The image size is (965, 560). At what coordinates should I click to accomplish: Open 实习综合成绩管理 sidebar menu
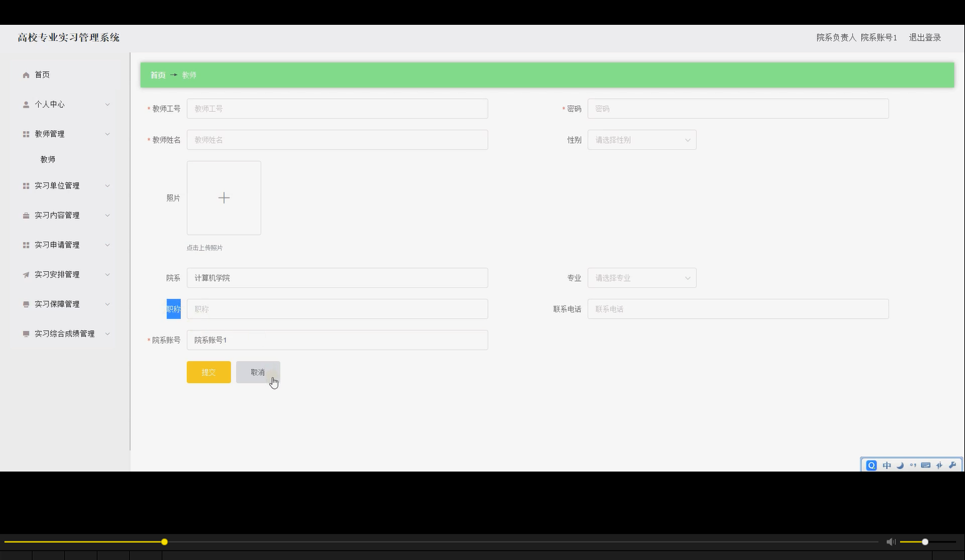click(x=64, y=334)
